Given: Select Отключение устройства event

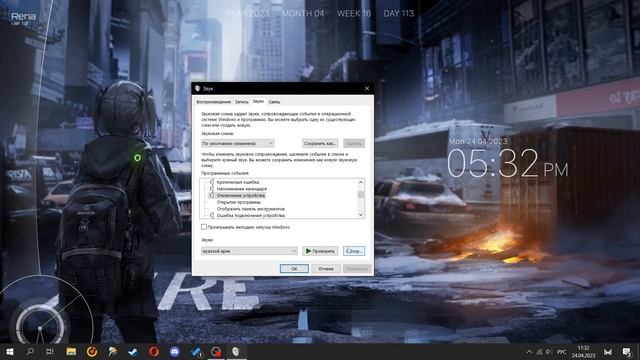Looking at the screenshot, I should (240, 196).
